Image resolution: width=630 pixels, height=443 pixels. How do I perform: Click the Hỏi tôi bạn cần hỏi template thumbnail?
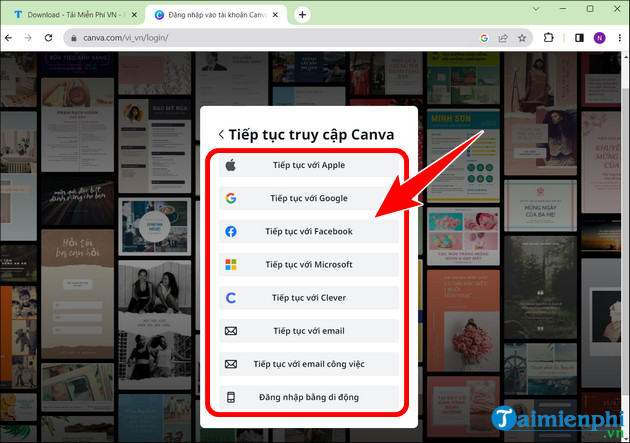78,294
